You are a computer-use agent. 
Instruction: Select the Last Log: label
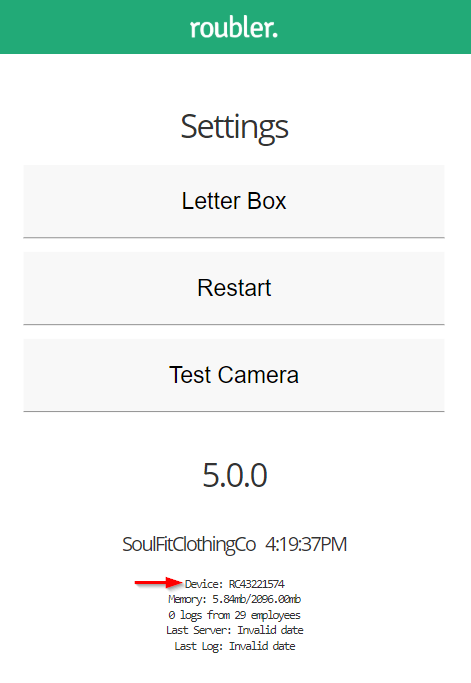[199, 646]
